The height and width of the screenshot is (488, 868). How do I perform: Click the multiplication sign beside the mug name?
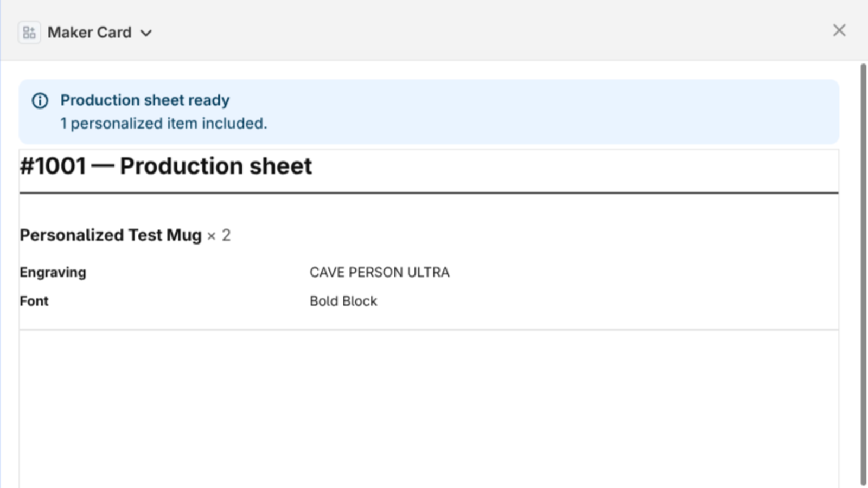(212, 236)
